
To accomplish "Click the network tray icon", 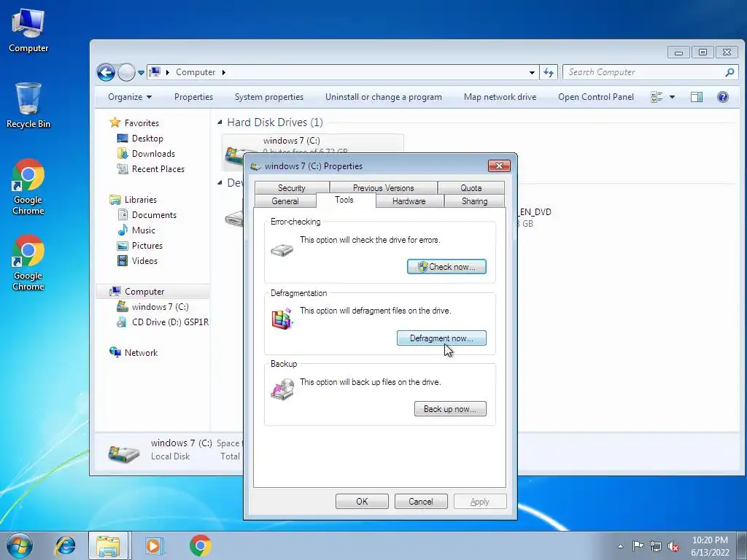I will [656, 546].
